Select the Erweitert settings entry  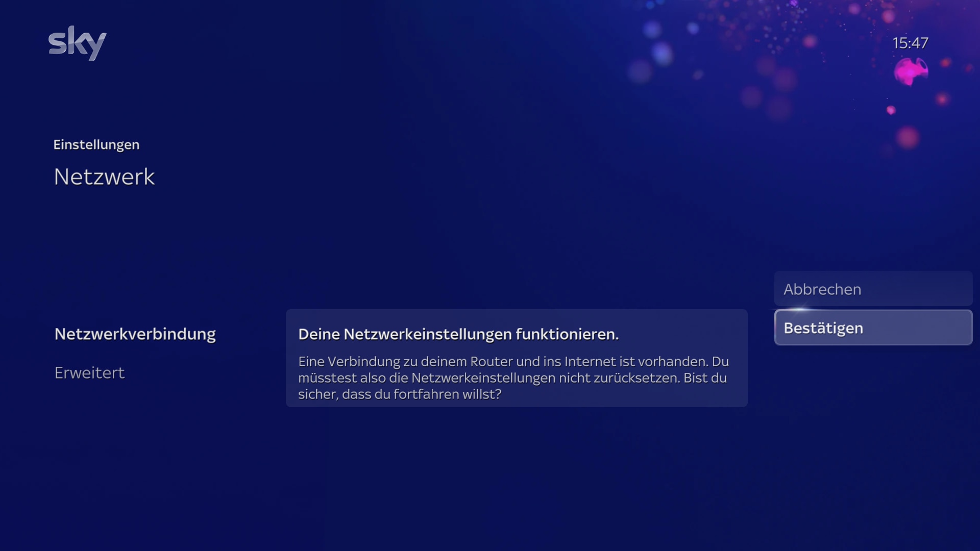tap(89, 372)
